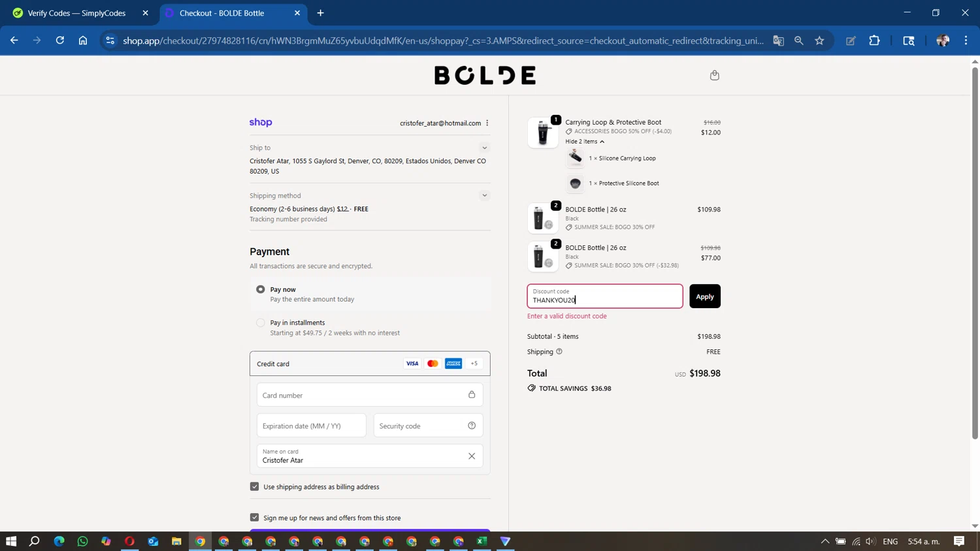Open the notification center icon
The width and height of the screenshot is (980, 551).
(x=959, y=541)
